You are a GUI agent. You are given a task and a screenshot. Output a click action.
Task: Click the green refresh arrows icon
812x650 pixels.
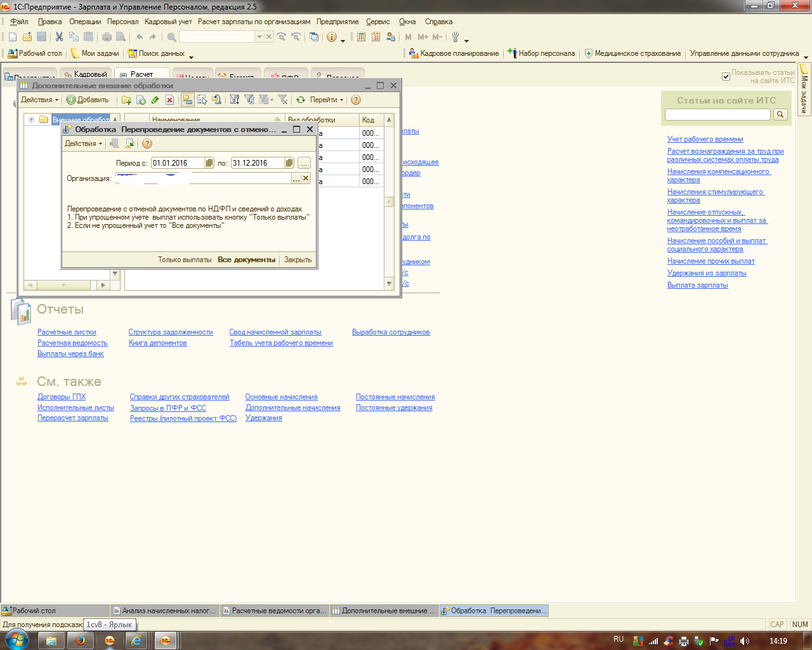point(301,100)
